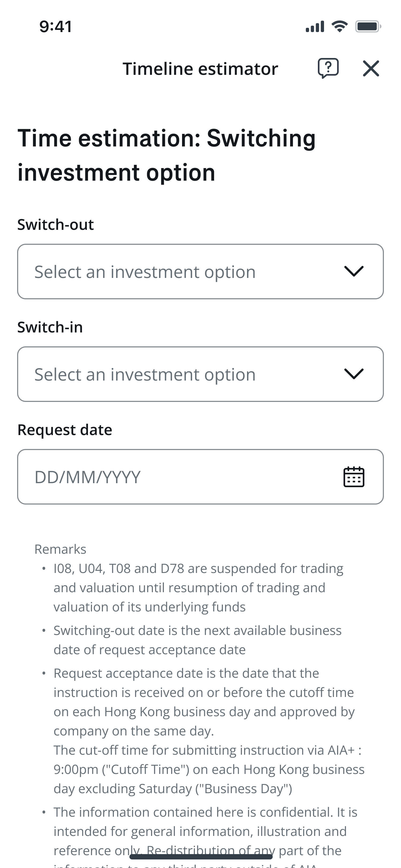
Task: Open the help question-mark chat icon
Action: [x=328, y=68]
